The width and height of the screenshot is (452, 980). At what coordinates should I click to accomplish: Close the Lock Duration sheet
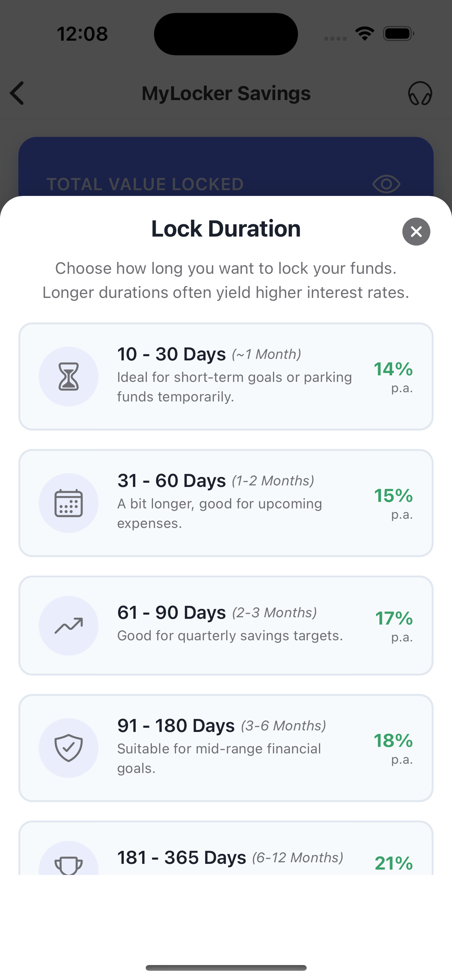(416, 232)
